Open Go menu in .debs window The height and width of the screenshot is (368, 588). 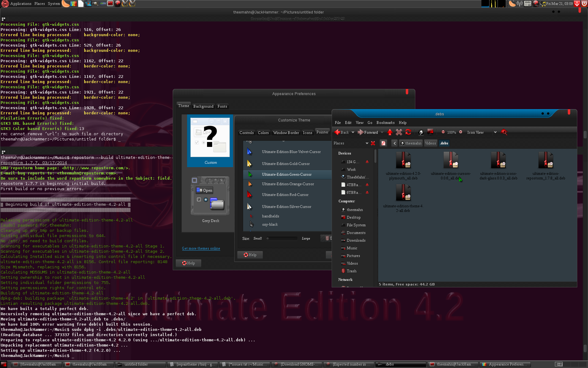coord(370,122)
